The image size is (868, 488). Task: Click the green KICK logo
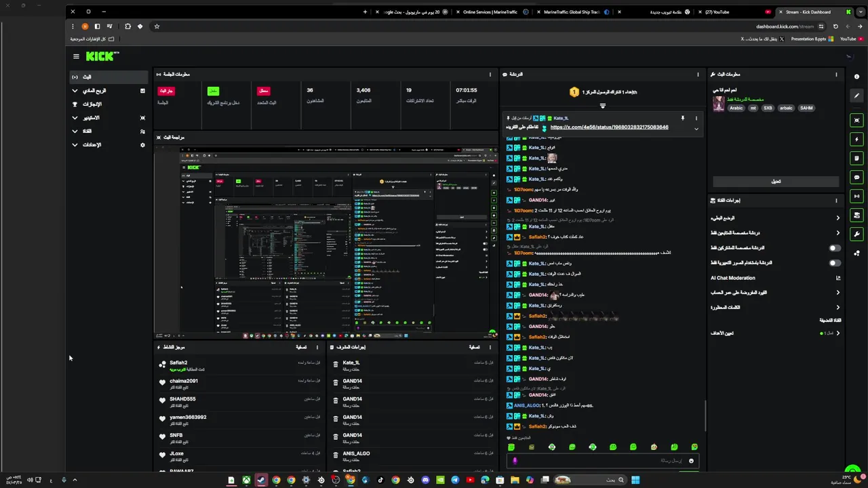pyautogui.click(x=102, y=56)
